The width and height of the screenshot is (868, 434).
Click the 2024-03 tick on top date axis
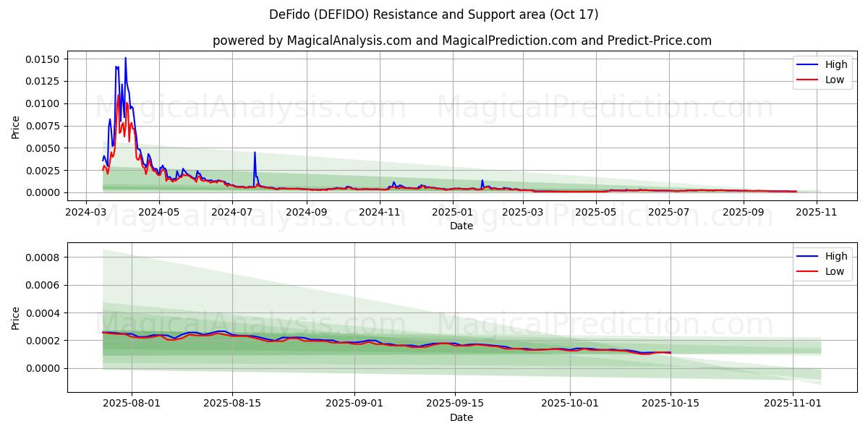pos(85,213)
